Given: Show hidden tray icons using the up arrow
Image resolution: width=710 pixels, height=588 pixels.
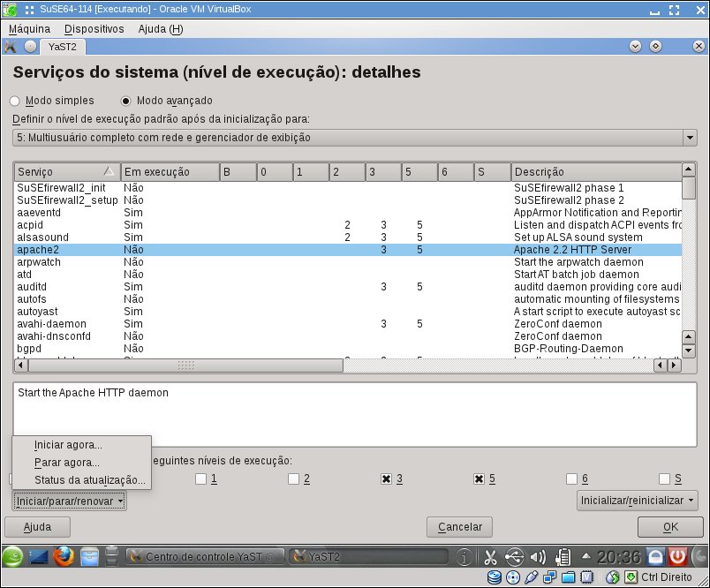Looking at the screenshot, I should tap(586, 556).
